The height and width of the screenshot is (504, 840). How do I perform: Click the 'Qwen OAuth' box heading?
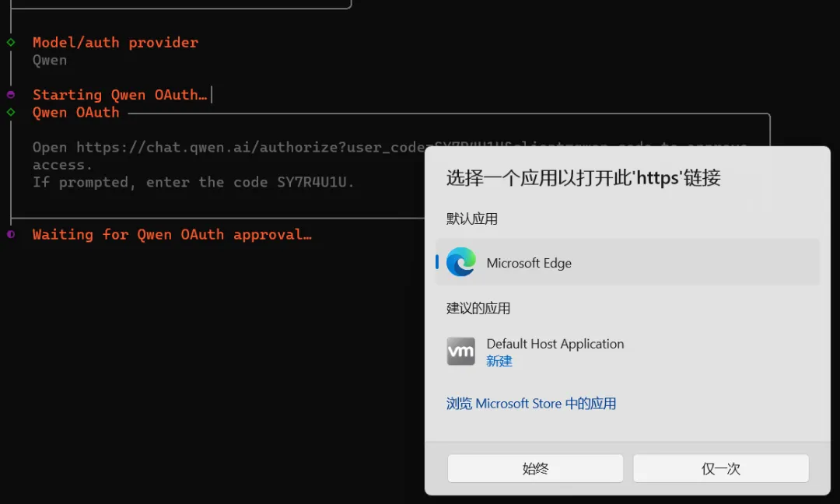pos(76,113)
